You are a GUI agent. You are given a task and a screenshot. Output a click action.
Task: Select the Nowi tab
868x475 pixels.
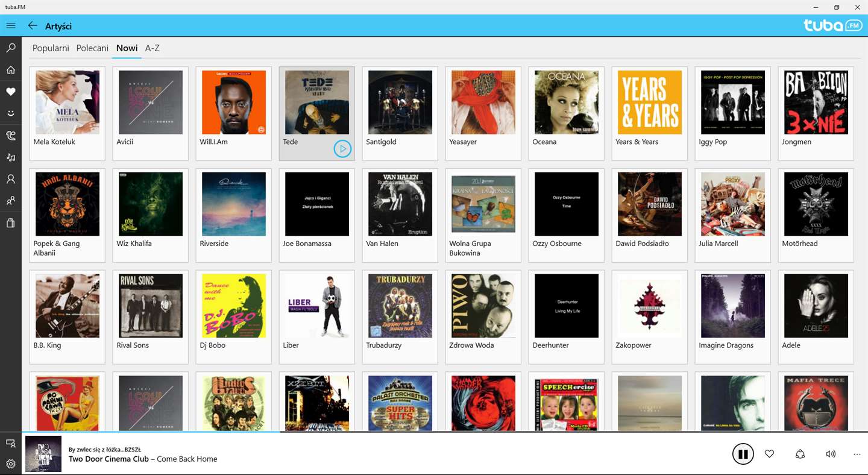[x=127, y=48]
